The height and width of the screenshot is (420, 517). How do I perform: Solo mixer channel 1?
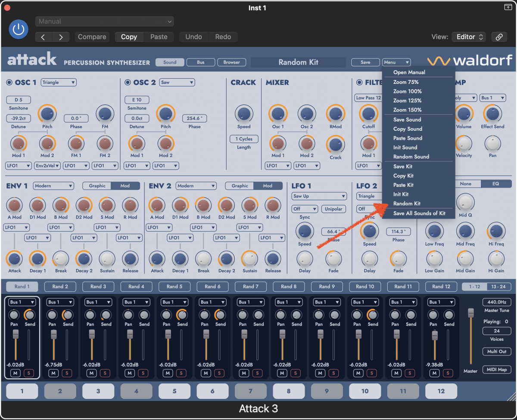(28, 373)
